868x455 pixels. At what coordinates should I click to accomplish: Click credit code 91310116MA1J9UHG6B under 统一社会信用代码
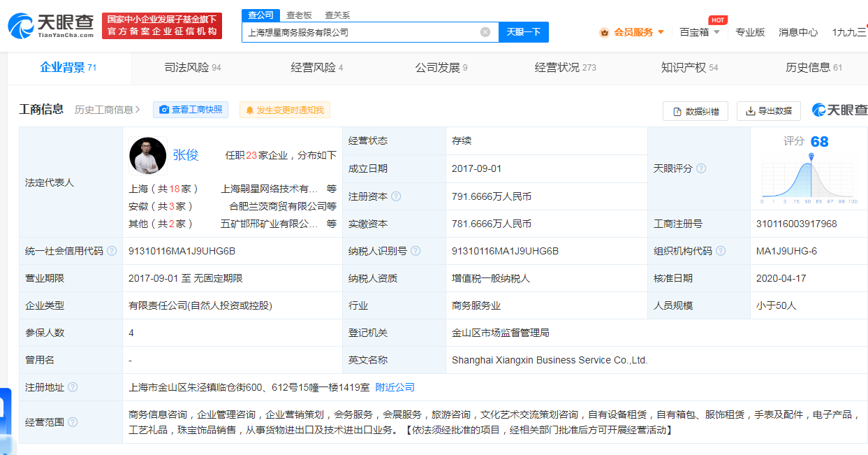click(182, 251)
